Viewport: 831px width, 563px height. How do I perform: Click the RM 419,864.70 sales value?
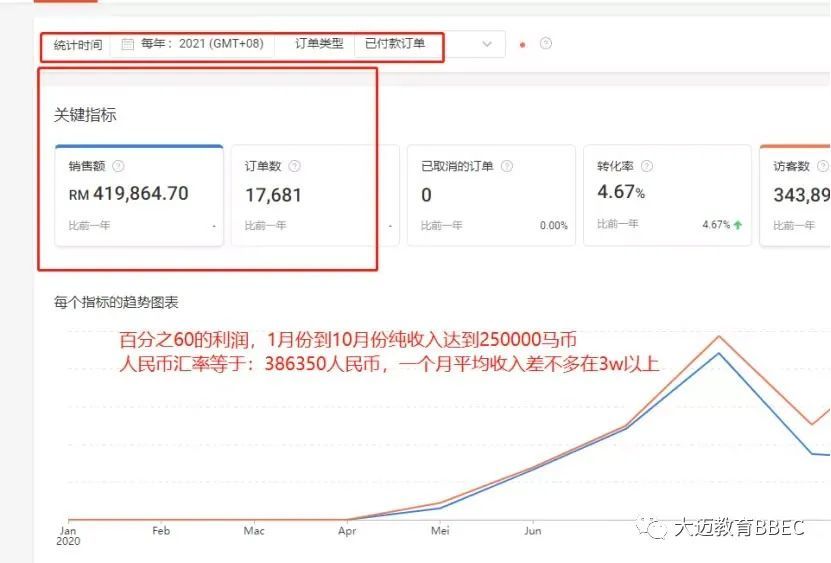pyautogui.click(x=128, y=194)
